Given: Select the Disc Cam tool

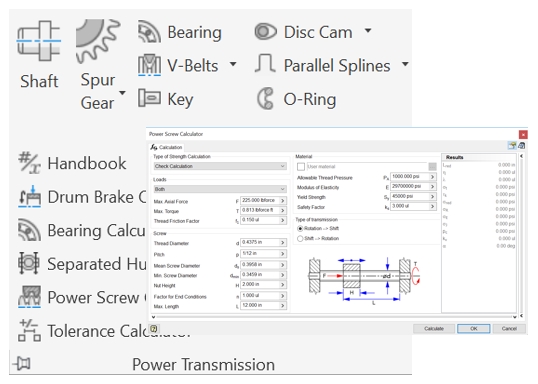Looking at the screenshot, I should coord(304,32).
